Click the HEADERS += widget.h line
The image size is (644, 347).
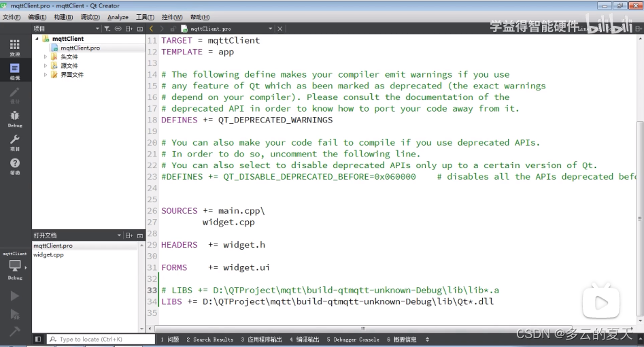point(213,245)
